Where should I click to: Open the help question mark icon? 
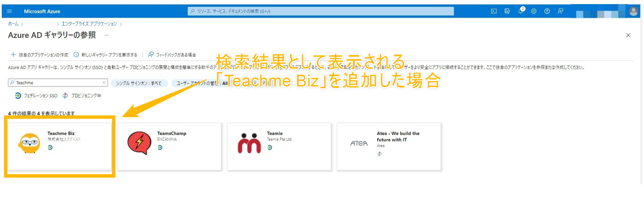pos(547,11)
